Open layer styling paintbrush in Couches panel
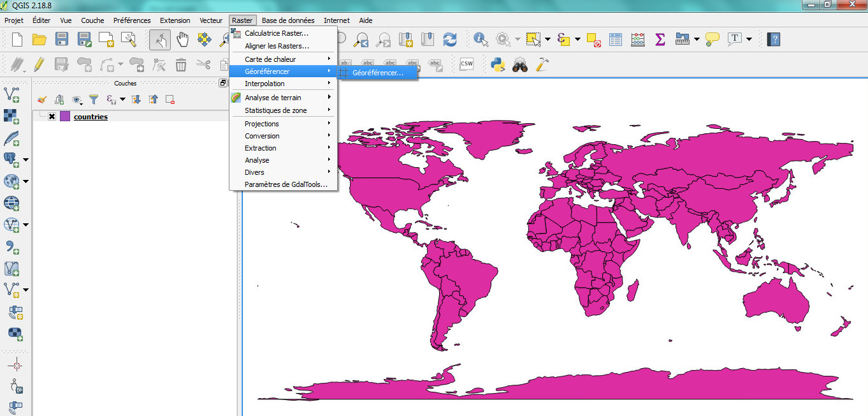Screen dimensions: 868x416 pyautogui.click(x=42, y=100)
